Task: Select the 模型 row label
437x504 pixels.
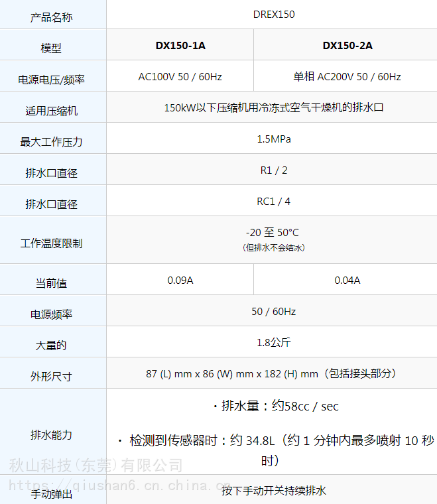Action: (x=51, y=48)
